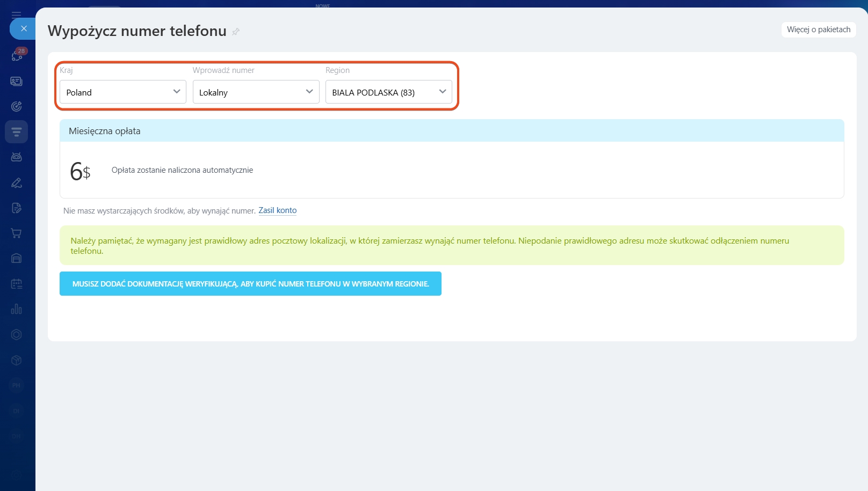
Task: Click the calendar list sidebar icon
Action: 17,284
